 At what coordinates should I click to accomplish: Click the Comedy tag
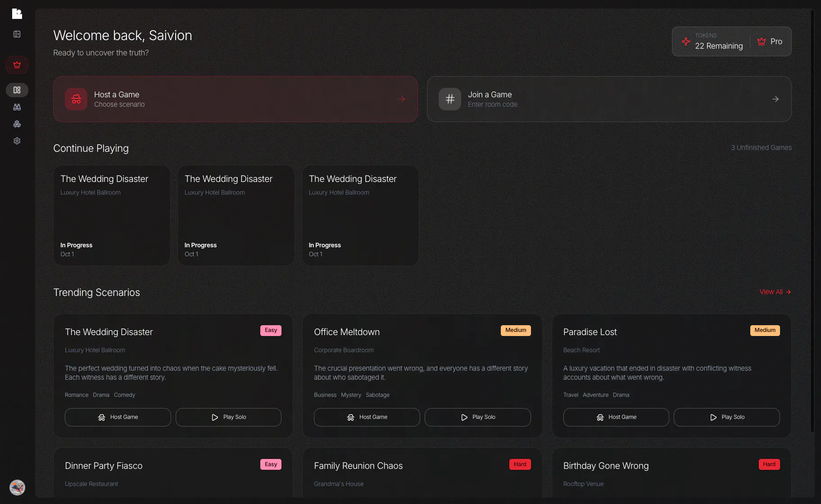click(x=124, y=395)
